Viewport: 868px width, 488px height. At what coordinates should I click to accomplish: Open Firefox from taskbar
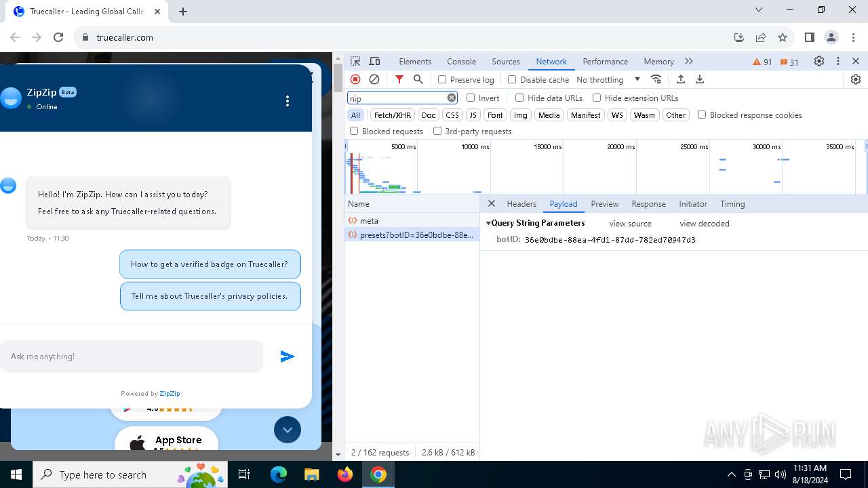point(345,474)
